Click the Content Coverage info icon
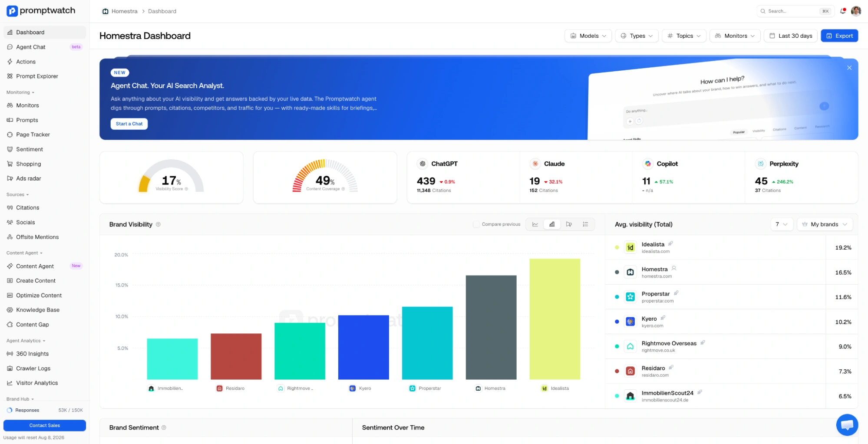This screenshot has height=444, width=868. pos(343,189)
